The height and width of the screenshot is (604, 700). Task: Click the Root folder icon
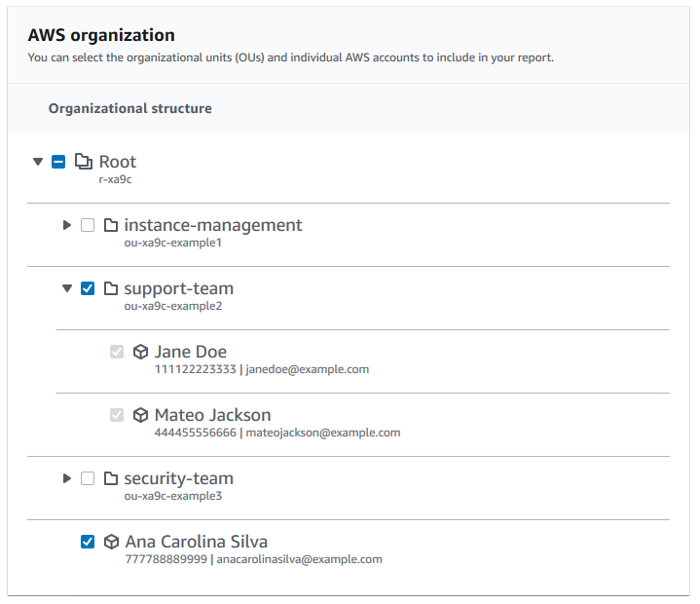pyautogui.click(x=84, y=162)
